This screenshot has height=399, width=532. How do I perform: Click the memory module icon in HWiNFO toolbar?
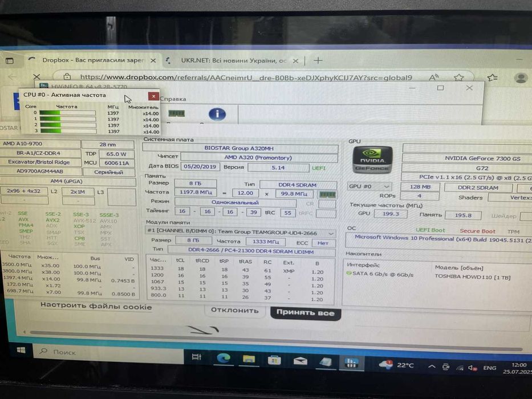[x=177, y=113]
